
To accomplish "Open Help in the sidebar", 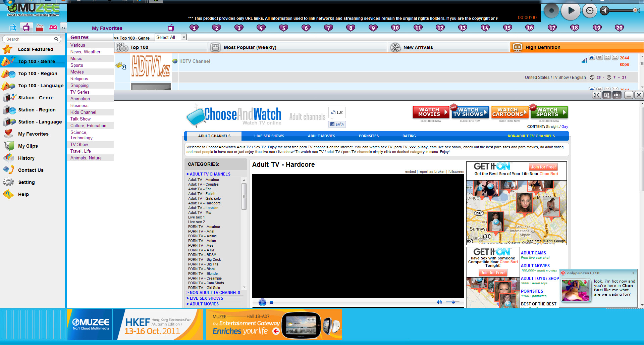I will pos(33,194).
